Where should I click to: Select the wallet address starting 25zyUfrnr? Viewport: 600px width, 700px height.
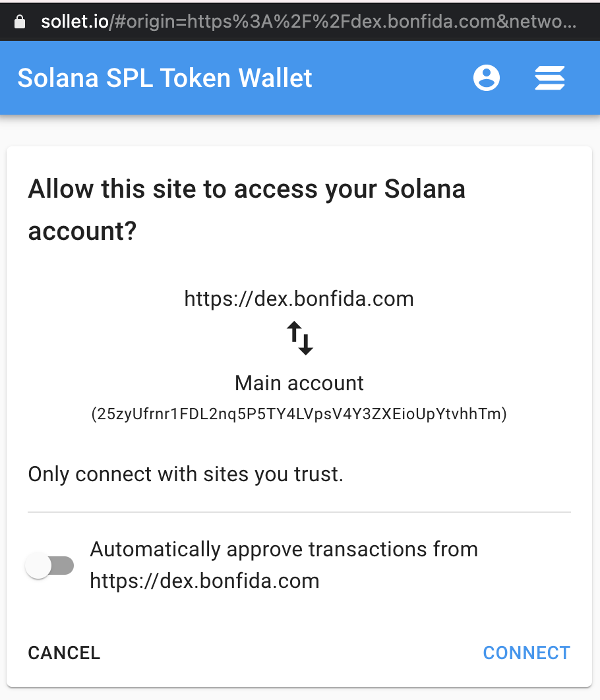[299, 414]
